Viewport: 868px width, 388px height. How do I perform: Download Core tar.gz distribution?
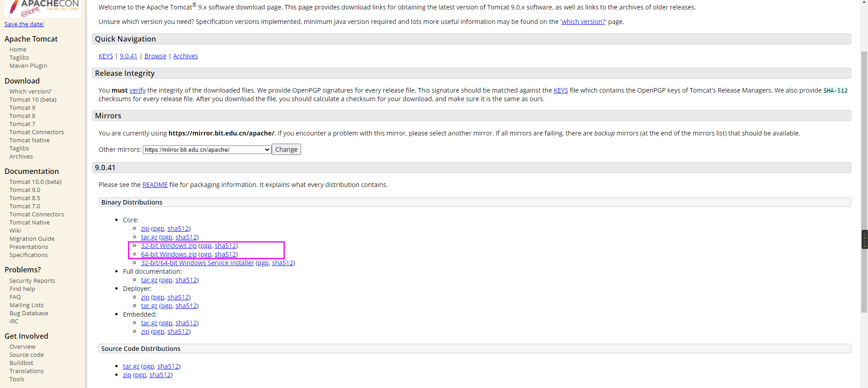149,237
